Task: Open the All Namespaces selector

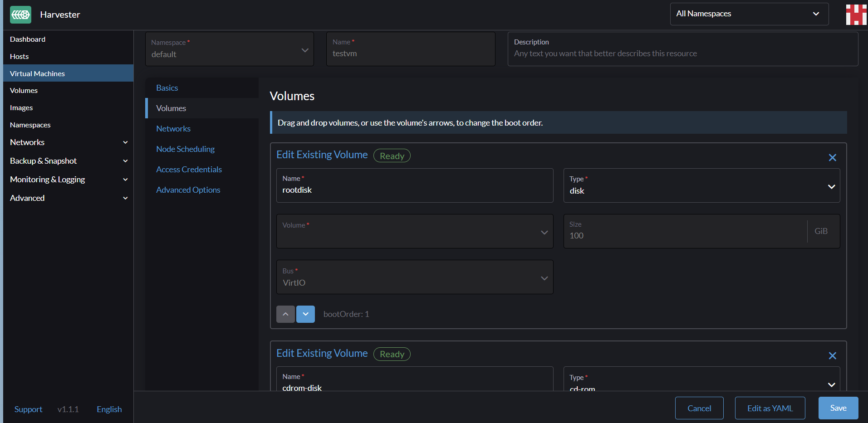Action: 749,14
